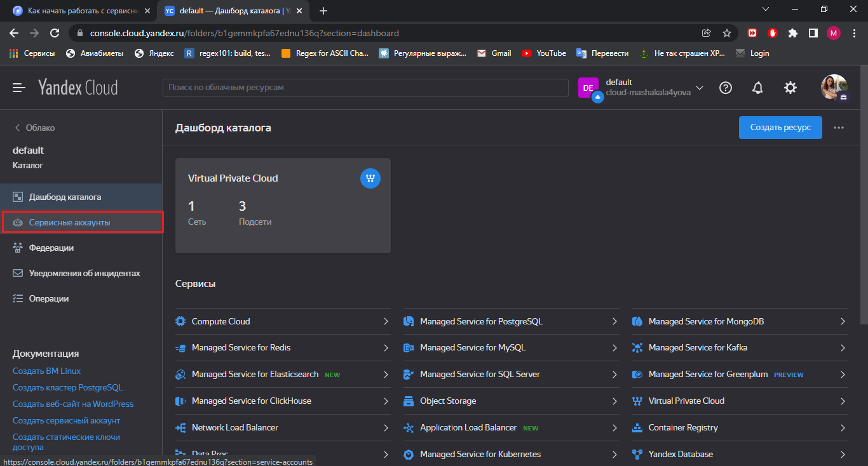
Task: Open the user profile avatar
Action: coord(834,88)
